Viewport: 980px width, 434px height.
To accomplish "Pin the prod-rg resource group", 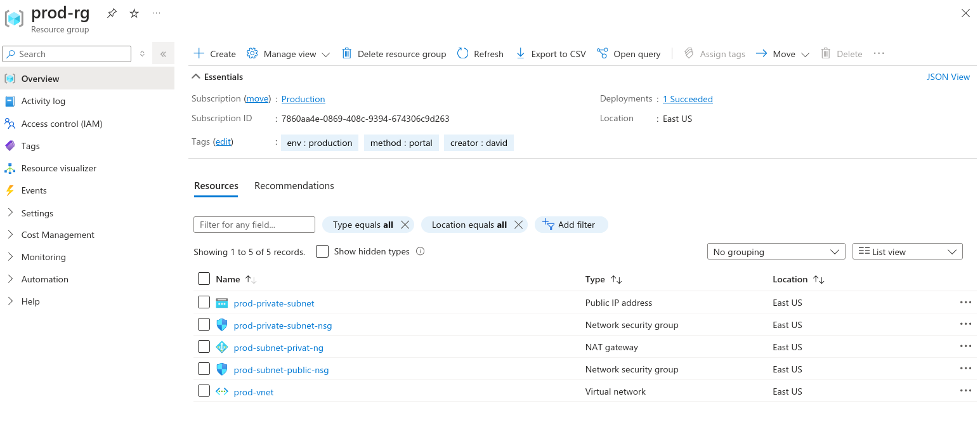I will point(112,13).
